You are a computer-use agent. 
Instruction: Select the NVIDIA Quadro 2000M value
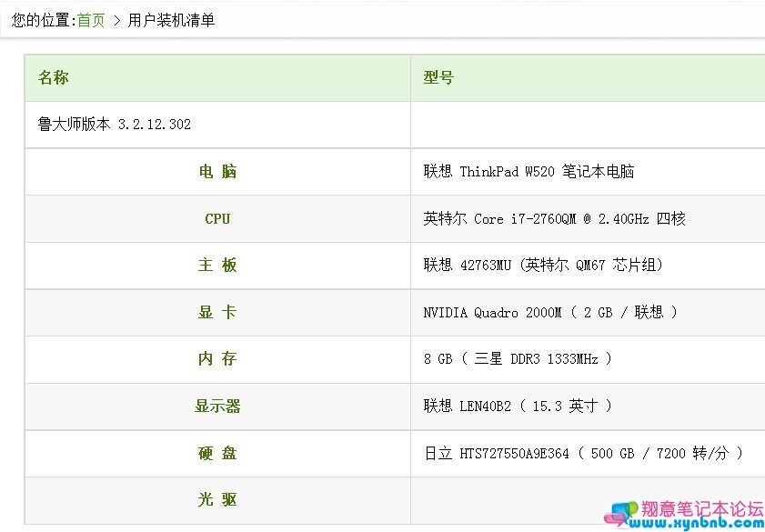click(x=550, y=312)
